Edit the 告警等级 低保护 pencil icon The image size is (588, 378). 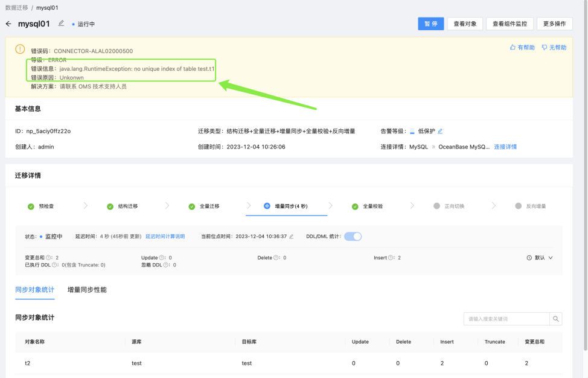[440, 131]
